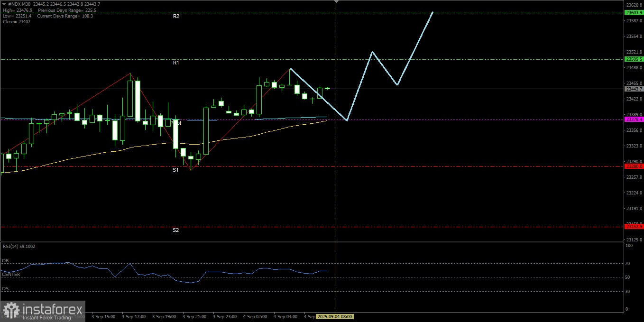Click the 30 value on RSI scale
644x322 pixels.
coord(628,291)
